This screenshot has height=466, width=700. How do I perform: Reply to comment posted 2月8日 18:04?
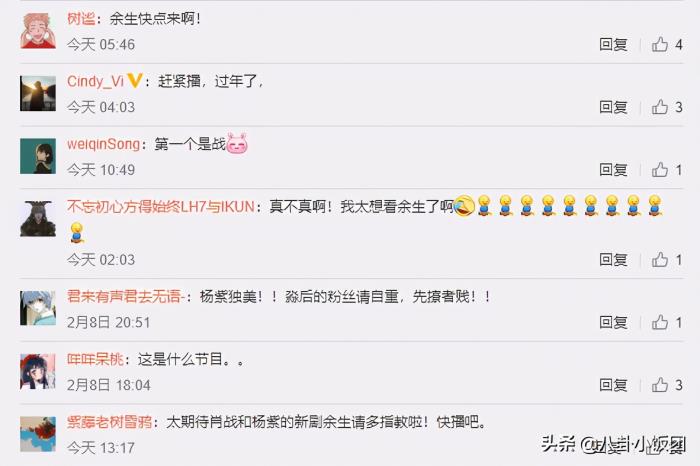(613, 385)
